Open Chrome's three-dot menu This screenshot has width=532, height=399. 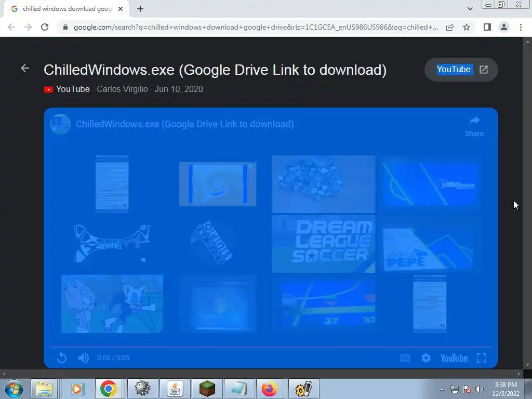[521, 27]
